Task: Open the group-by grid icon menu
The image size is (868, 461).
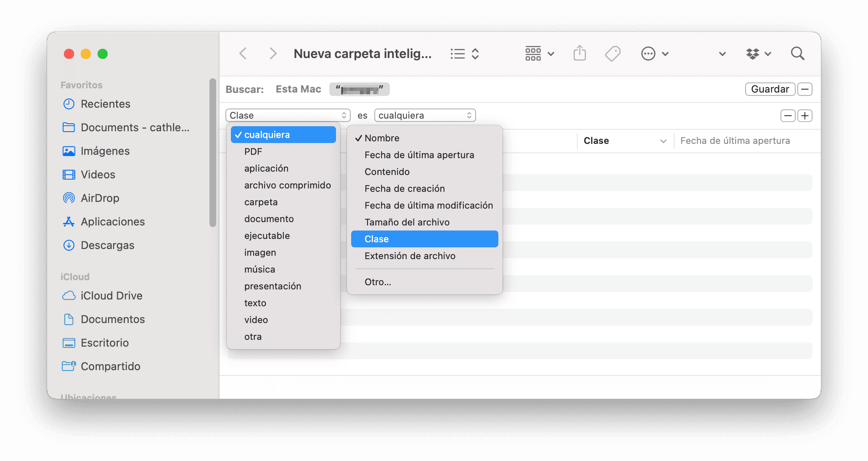Action: click(533, 54)
